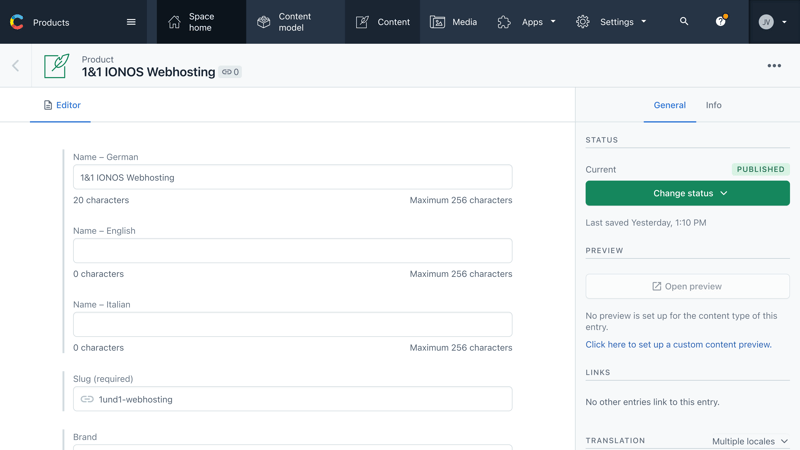The width and height of the screenshot is (800, 450).
Task: Click the custom content preview setup link
Action: pyautogui.click(x=678, y=344)
